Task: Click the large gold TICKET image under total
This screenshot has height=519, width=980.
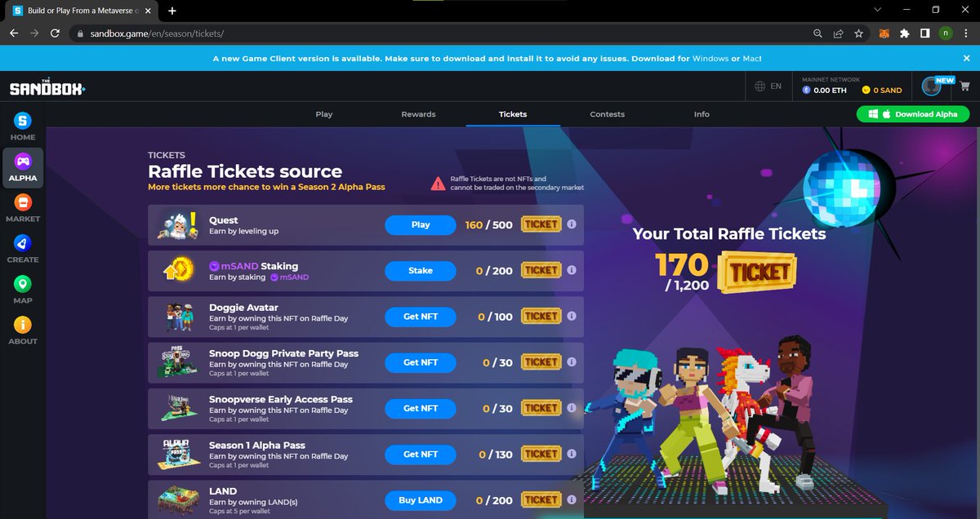Action: [x=756, y=272]
